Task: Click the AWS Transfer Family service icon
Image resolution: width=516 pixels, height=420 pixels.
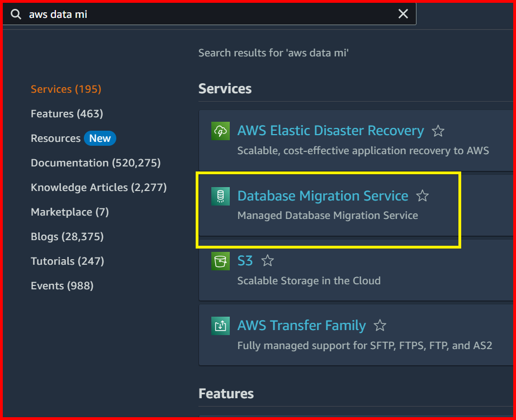Action: tap(220, 326)
